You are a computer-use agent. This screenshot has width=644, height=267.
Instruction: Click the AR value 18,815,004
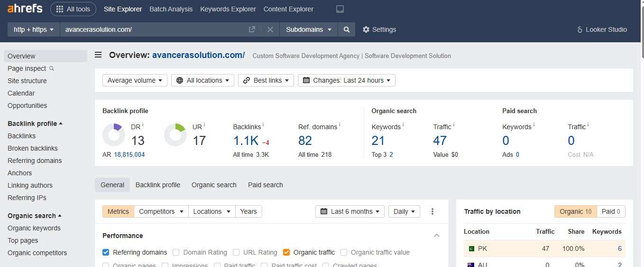[x=129, y=154]
